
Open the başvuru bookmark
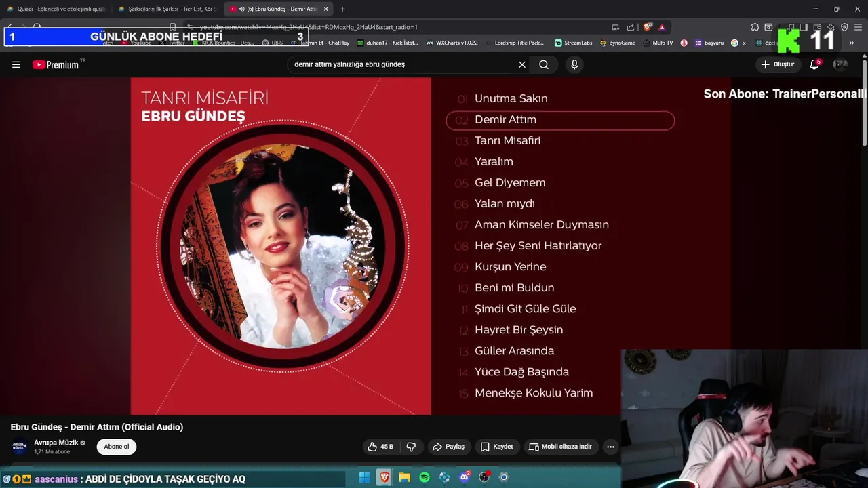coord(709,43)
